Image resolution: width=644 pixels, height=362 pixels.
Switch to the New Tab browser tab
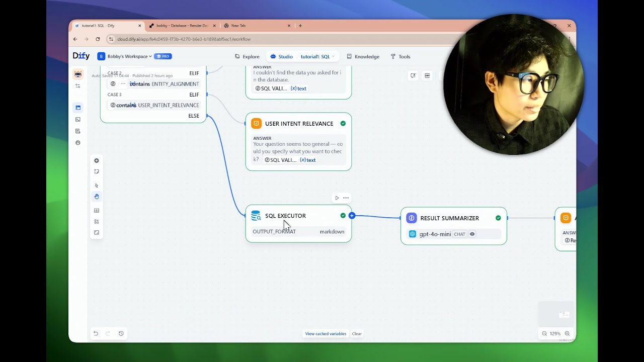257,26
